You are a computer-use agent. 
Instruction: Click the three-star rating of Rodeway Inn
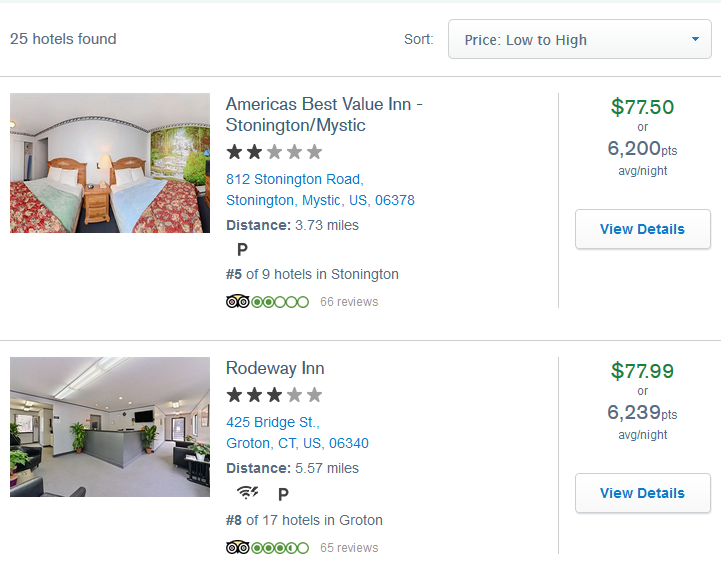pos(274,395)
